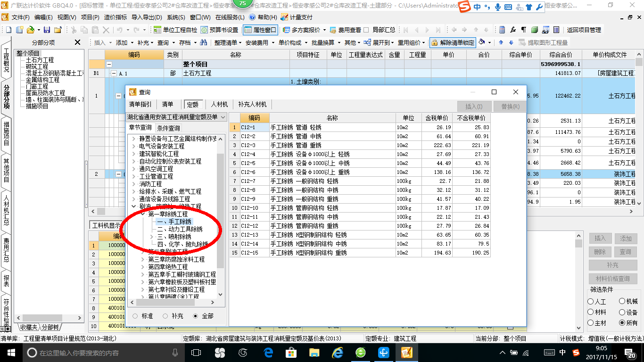
Task: Toggle the 属性窗口 property window button
Action: 260,30
